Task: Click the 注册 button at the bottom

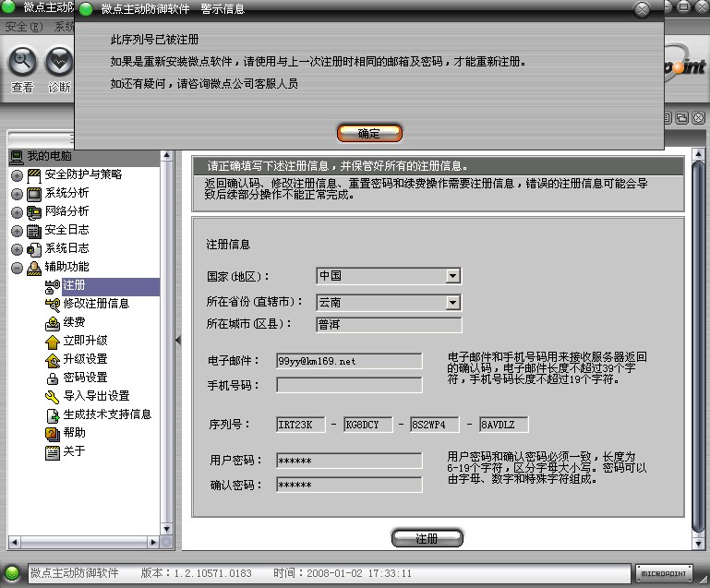Action: [x=427, y=538]
